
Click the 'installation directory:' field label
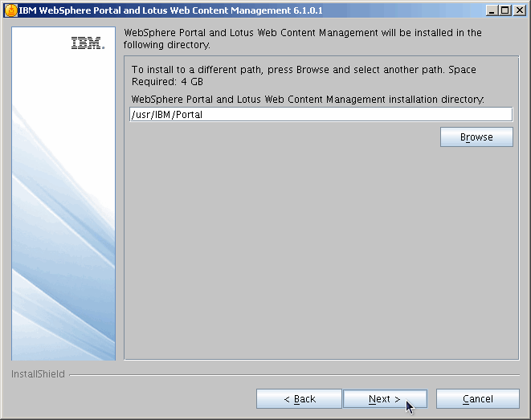coord(307,100)
